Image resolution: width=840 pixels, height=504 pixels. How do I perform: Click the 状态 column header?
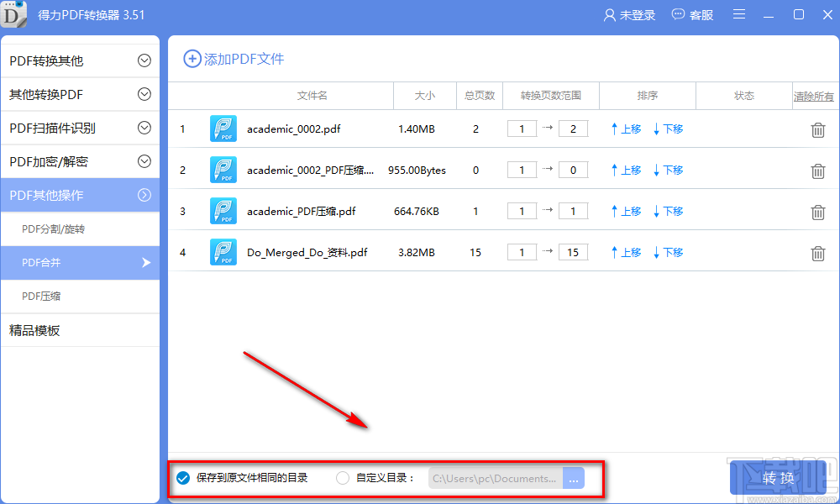[743, 95]
